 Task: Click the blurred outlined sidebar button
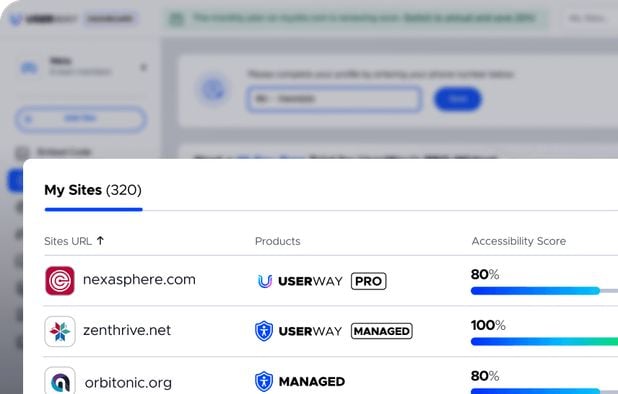click(x=80, y=119)
